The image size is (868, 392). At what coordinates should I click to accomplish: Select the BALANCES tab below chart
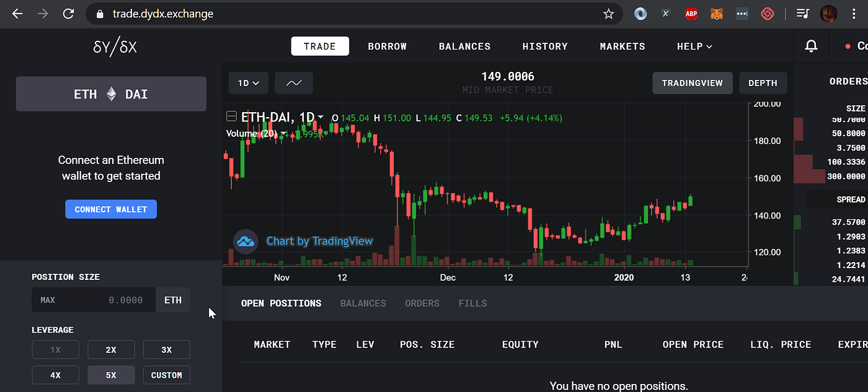click(x=363, y=303)
